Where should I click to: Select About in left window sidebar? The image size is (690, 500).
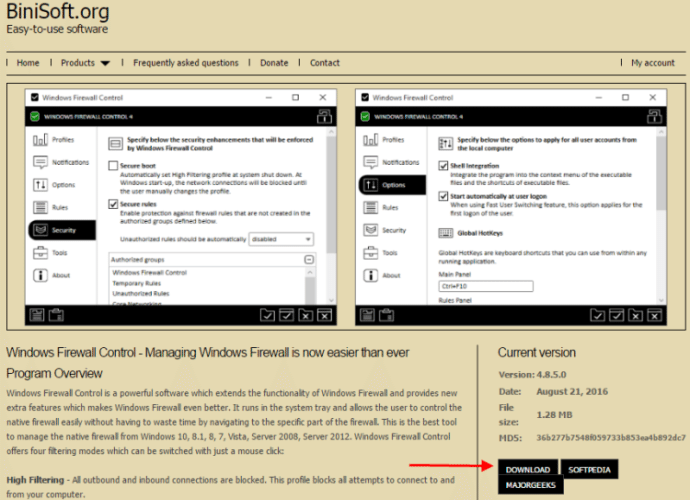coord(52,276)
